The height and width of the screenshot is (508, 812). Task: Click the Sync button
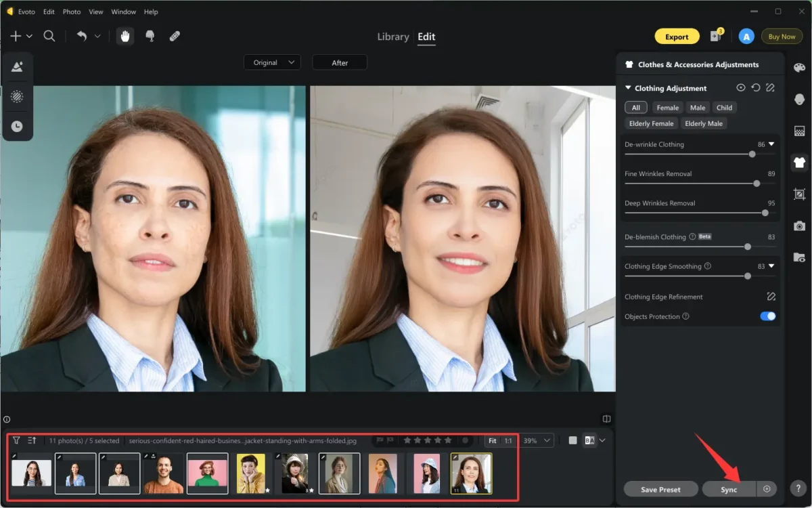coord(729,488)
